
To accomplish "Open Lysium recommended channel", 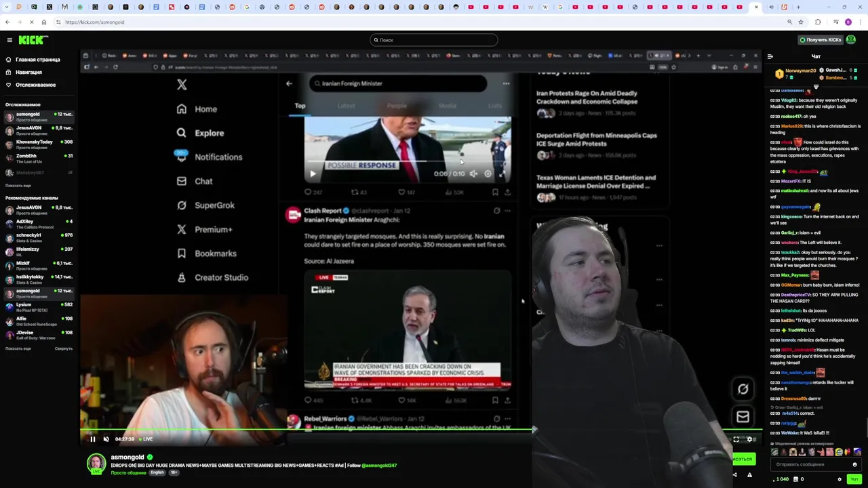I will coord(39,307).
